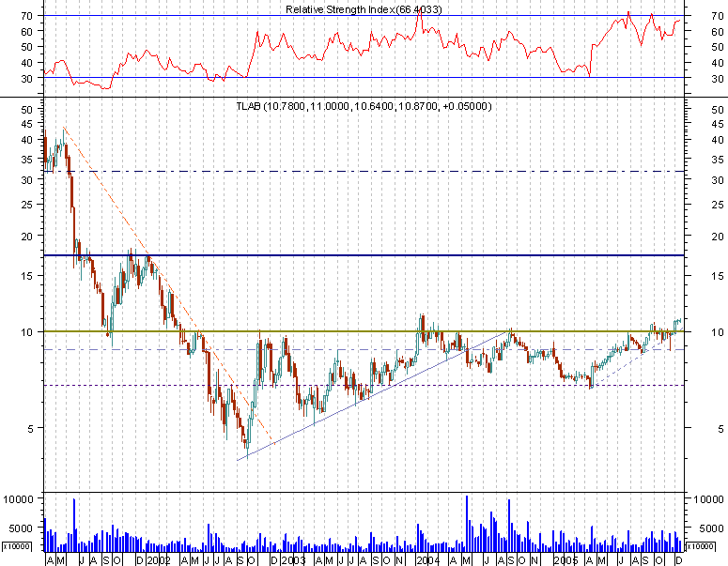Select the solid blue rising trendline from 2002 low
Viewport: 728px width, 566px height.
371,396
